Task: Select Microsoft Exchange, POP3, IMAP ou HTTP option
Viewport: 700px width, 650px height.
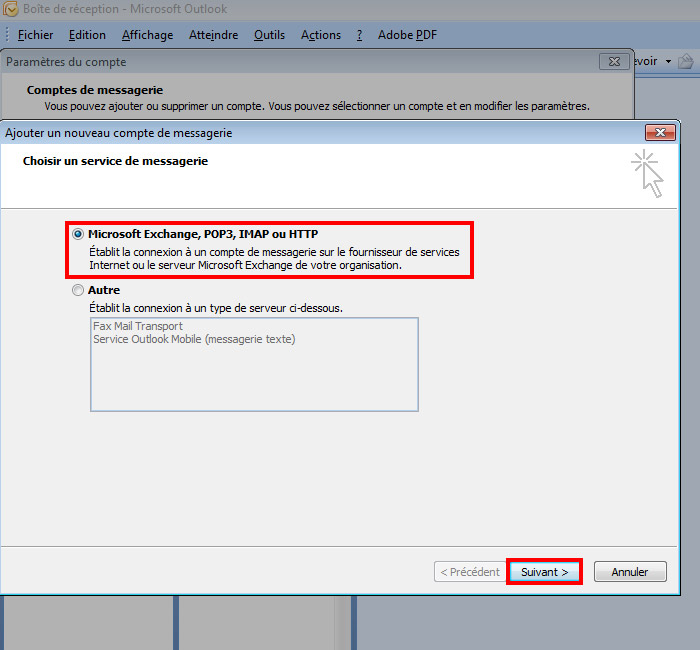Action: (x=78, y=234)
